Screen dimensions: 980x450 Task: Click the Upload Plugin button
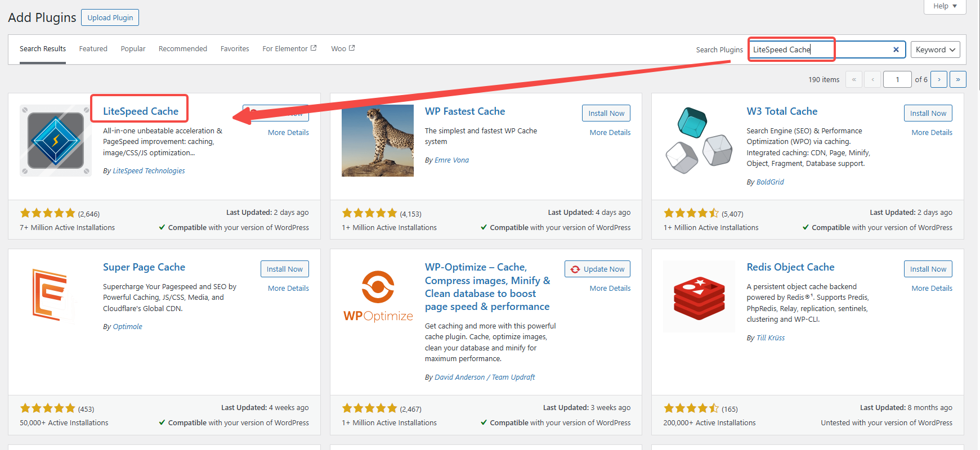tap(110, 17)
